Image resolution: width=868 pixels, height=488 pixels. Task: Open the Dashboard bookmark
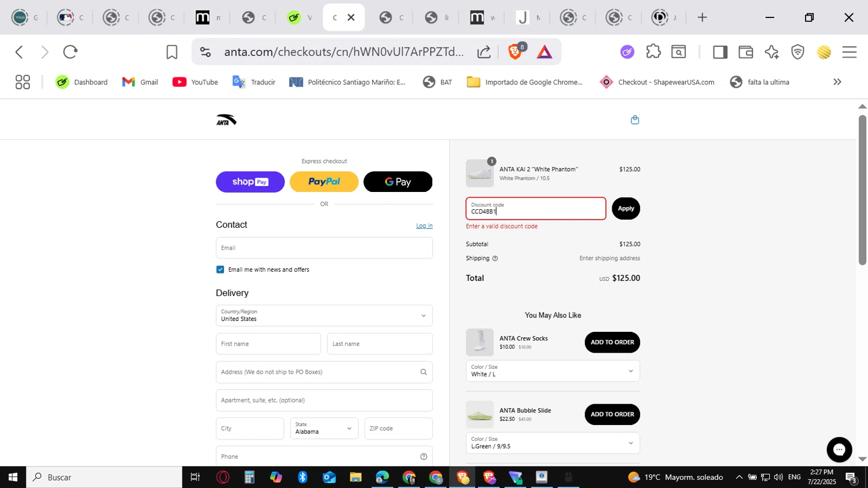(82, 82)
